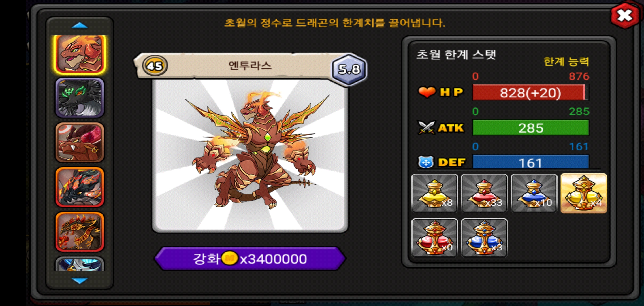Select the highlighted golden potion x4

click(584, 193)
